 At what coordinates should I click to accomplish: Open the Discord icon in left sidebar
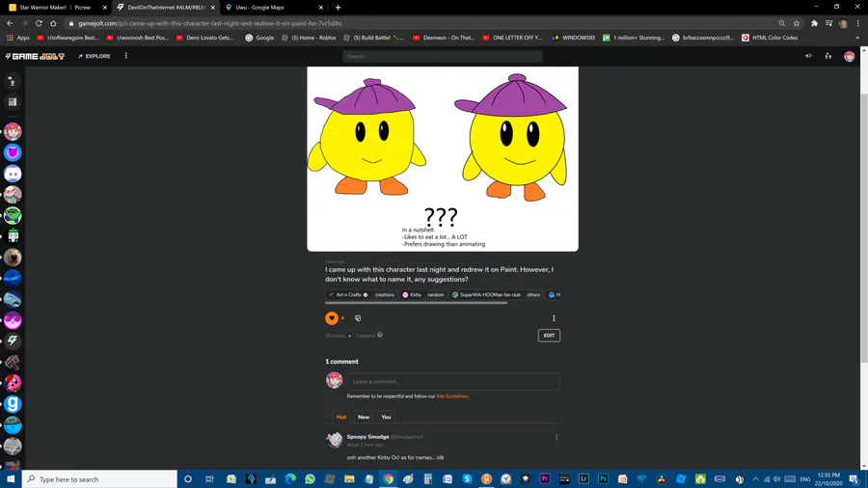(x=13, y=174)
